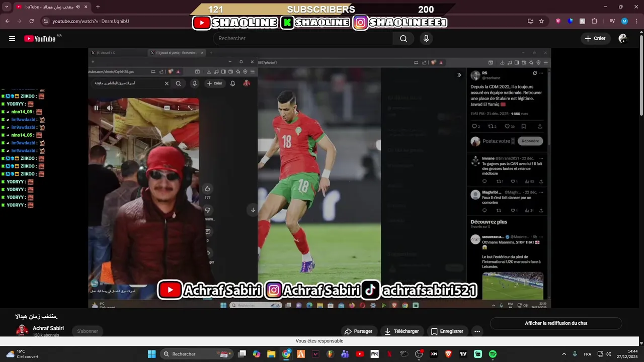This screenshot has width=644, height=362.
Task: Open the Créer menu on YouTube
Action: click(x=595, y=39)
